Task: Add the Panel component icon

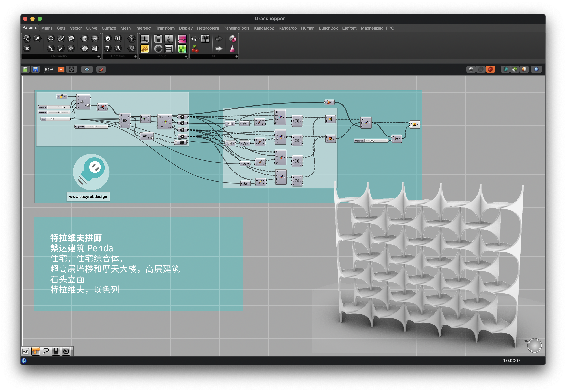Action: pyautogui.click(x=145, y=49)
